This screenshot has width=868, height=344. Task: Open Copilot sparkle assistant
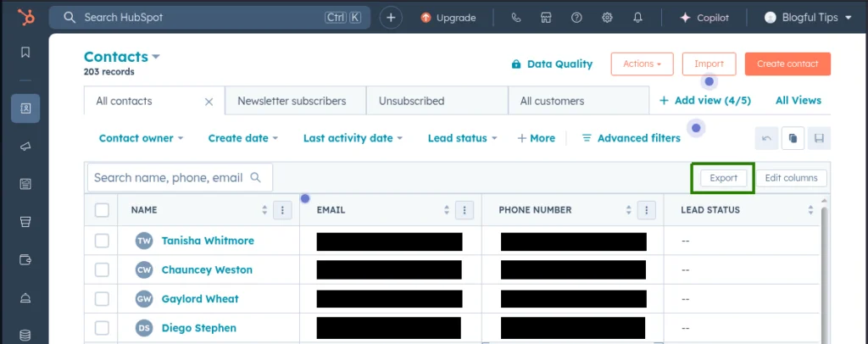(x=704, y=18)
